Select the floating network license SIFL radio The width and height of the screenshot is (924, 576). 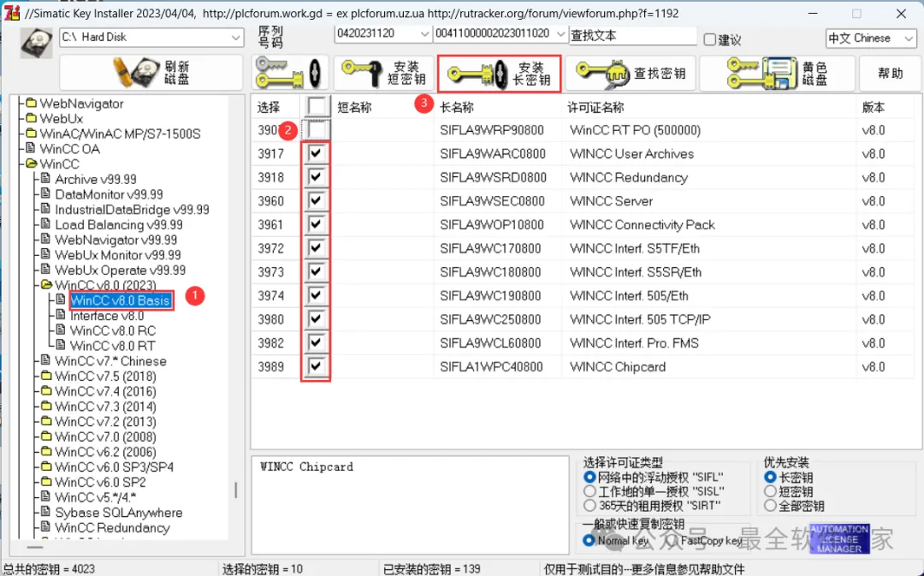point(589,477)
